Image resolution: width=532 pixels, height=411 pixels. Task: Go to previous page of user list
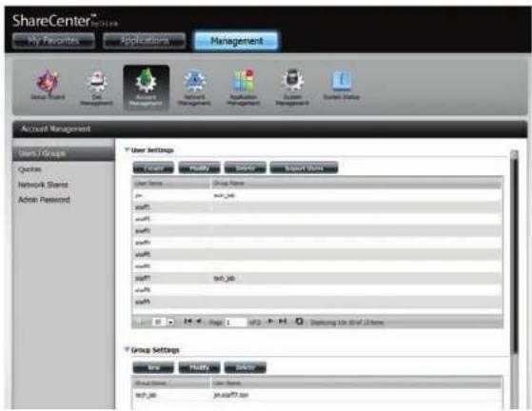(x=199, y=322)
